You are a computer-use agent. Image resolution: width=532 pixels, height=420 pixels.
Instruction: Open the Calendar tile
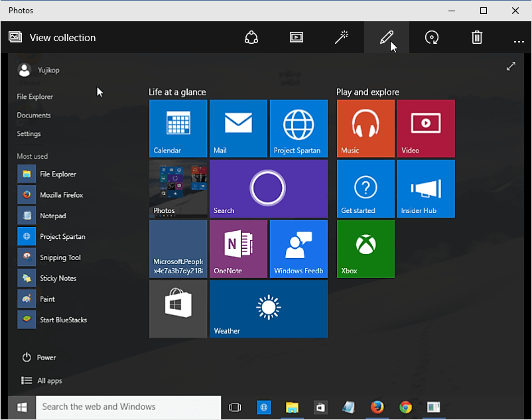click(x=178, y=129)
